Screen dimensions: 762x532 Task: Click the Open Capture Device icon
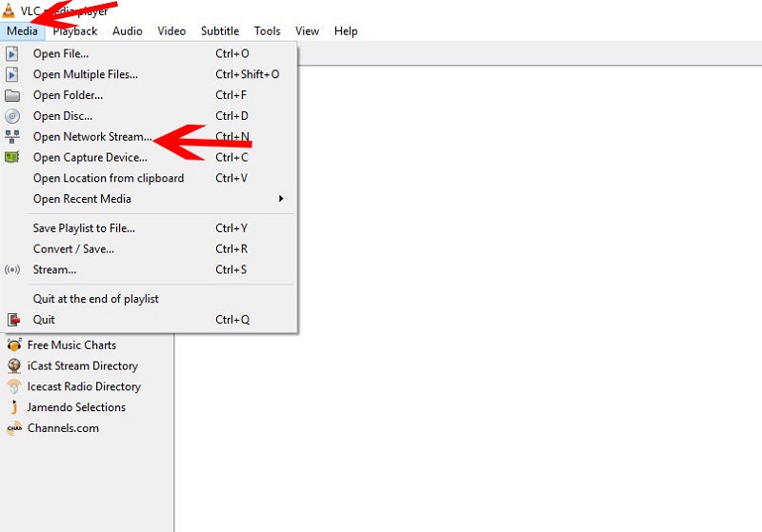point(12,158)
